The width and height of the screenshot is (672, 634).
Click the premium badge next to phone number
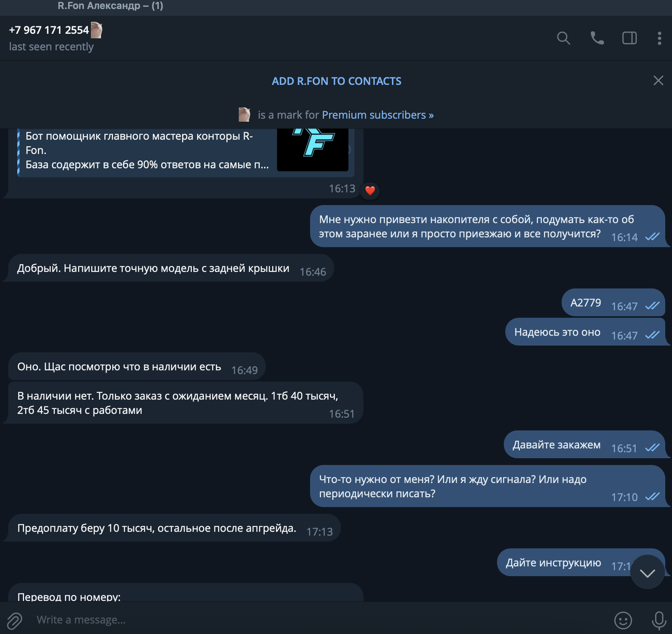coord(96,30)
